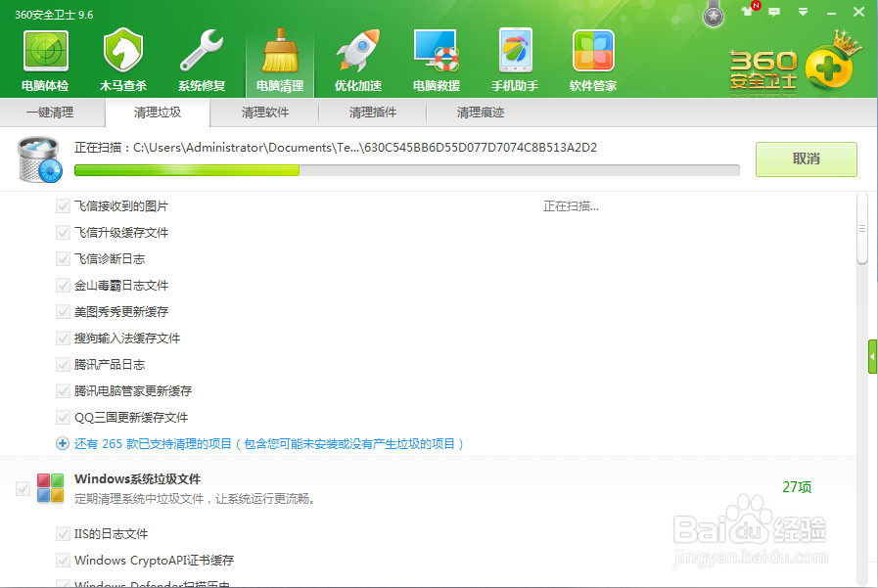The width and height of the screenshot is (878, 588).
Task: Toggle QQ三国更新缓存文件 checkbox
Action: tap(63, 418)
